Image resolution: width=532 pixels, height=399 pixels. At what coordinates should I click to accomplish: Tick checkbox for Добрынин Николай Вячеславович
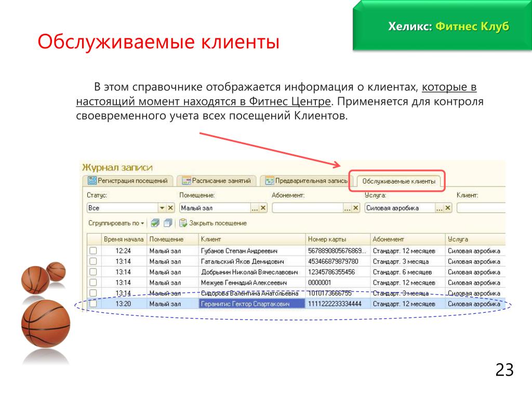pos(93,272)
